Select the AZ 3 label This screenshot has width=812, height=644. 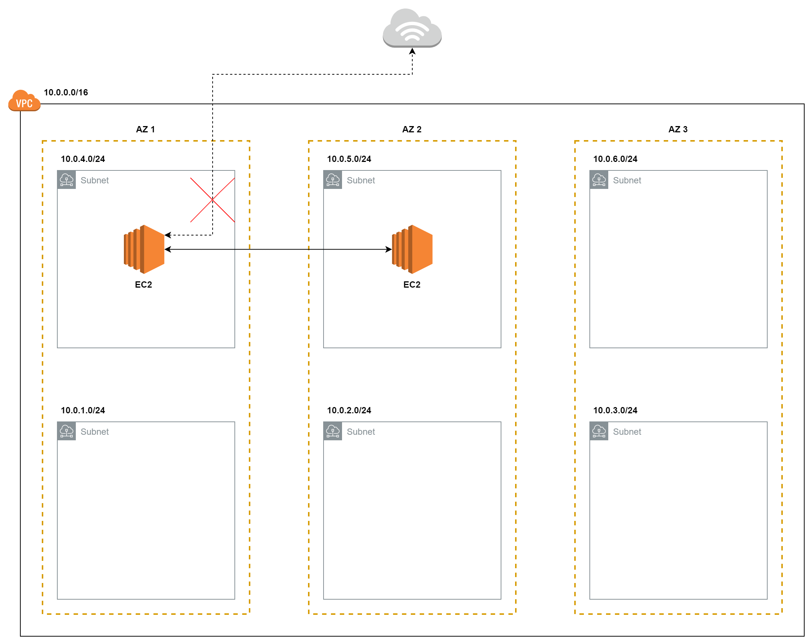point(678,129)
